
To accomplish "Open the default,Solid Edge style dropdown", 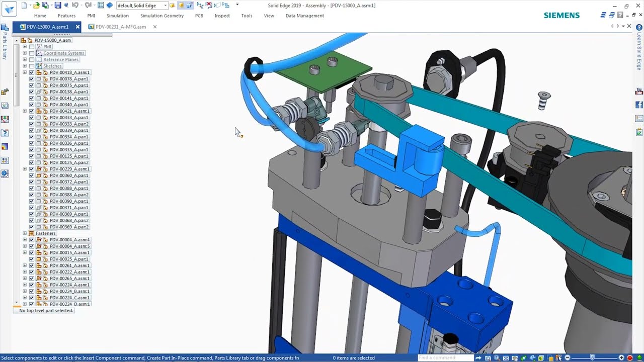I will tap(165, 6).
